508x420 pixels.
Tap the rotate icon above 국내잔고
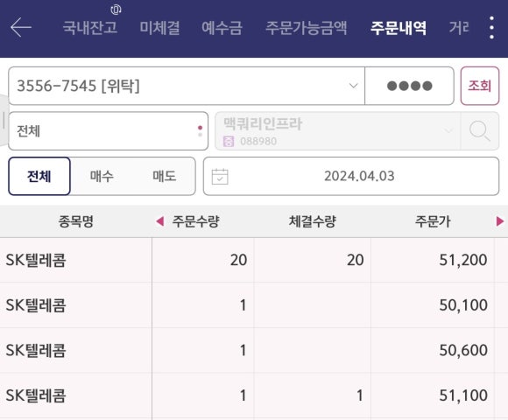[x=116, y=10]
